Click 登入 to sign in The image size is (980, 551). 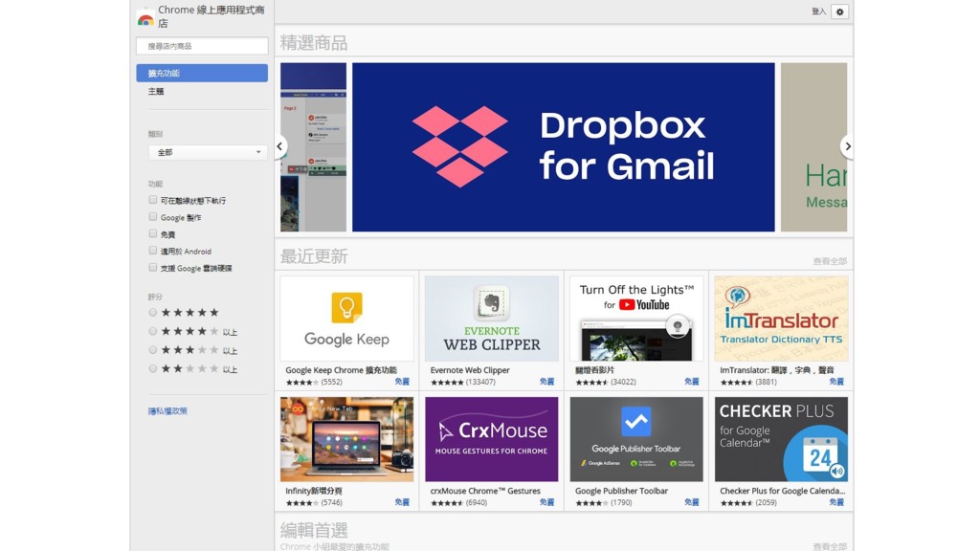pyautogui.click(x=819, y=11)
